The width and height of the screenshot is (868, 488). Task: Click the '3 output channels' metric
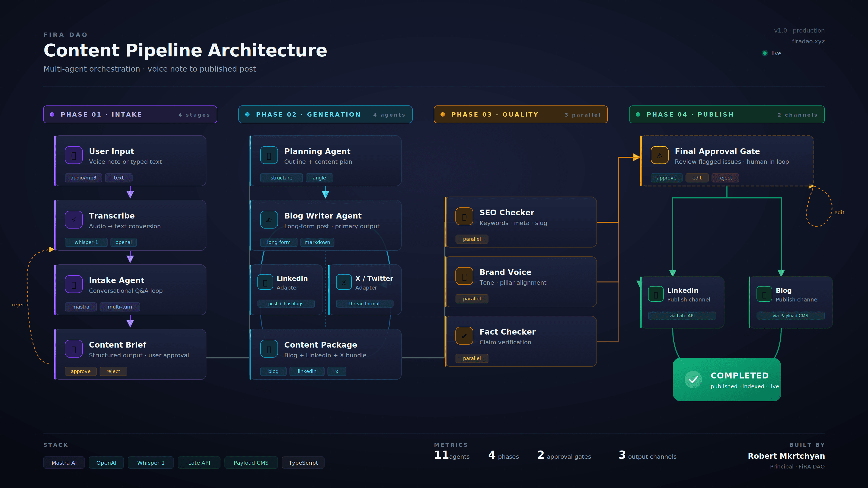click(647, 455)
